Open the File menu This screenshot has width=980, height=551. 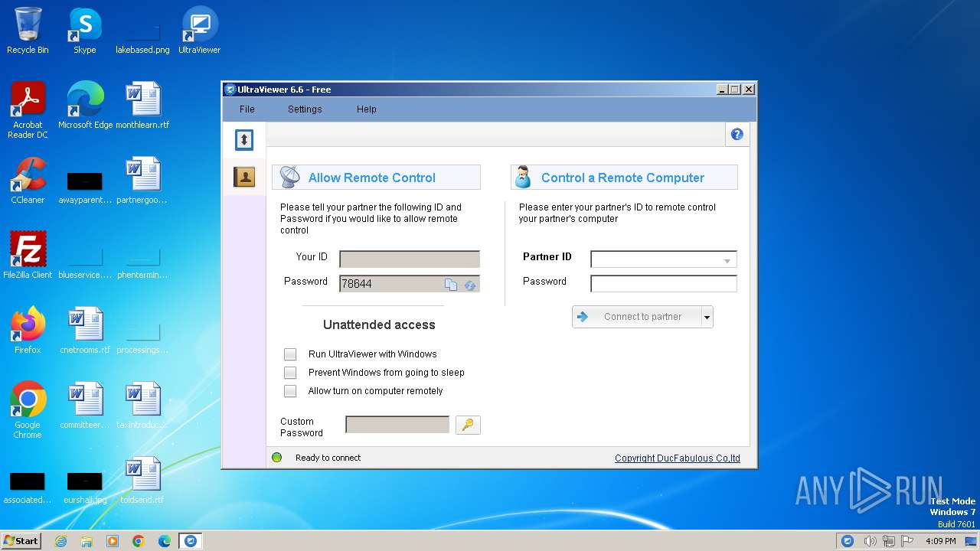(x=247, y=109)
